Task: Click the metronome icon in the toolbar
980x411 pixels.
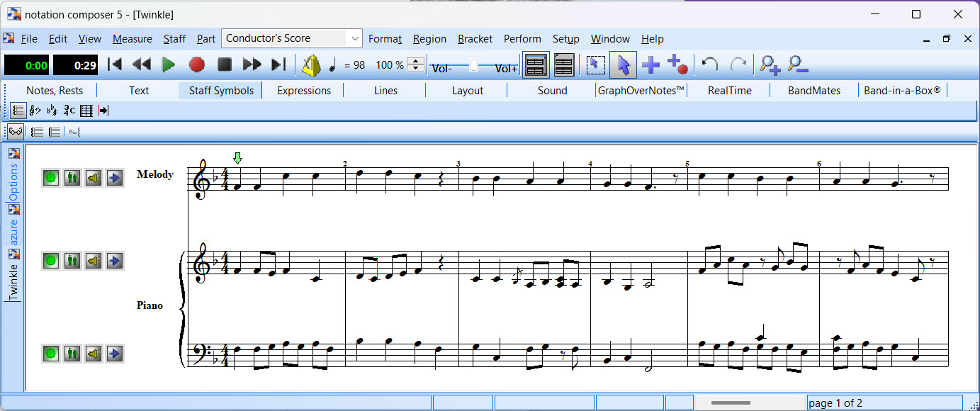Action: 311,65
